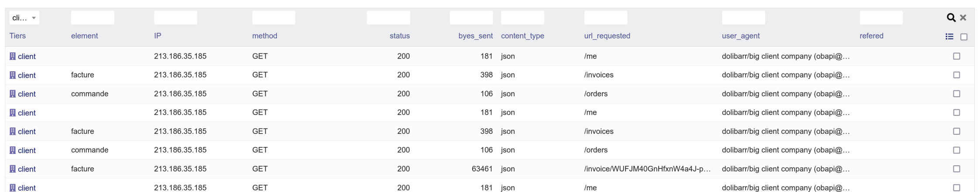Image resolution: width=980 pixels, height=192 pixels.
Task: Sort by byes_sent column header
Action: (x=475, y=36)
